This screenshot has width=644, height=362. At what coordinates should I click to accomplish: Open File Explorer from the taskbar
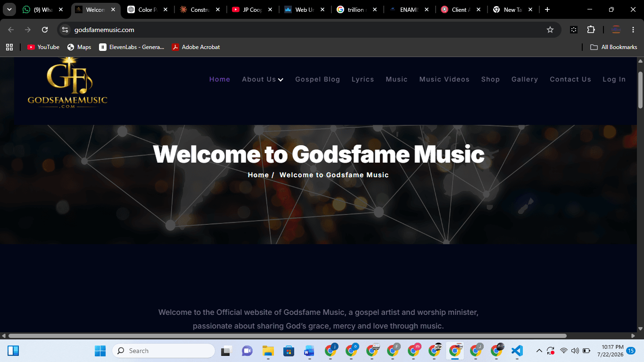click(x=268, y=351)
